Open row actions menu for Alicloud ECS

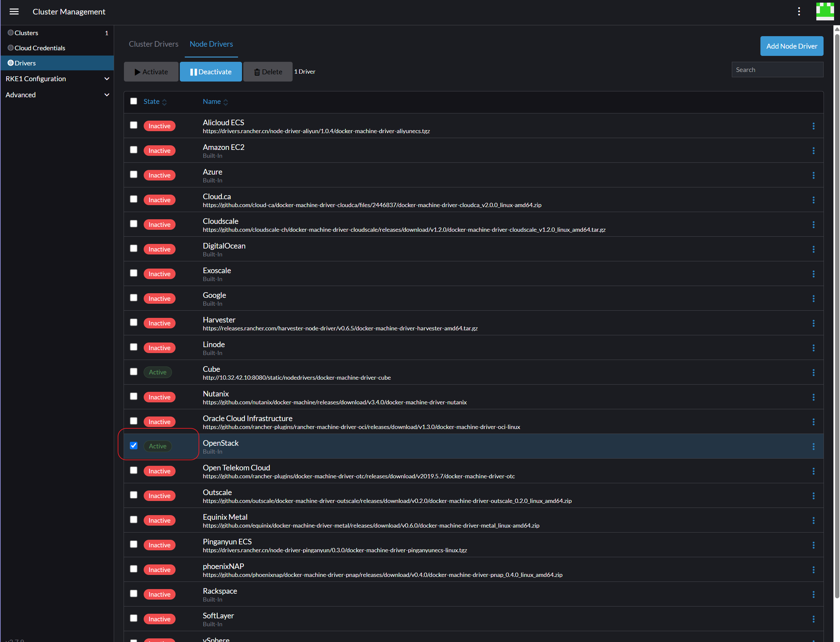pos(813,126)
